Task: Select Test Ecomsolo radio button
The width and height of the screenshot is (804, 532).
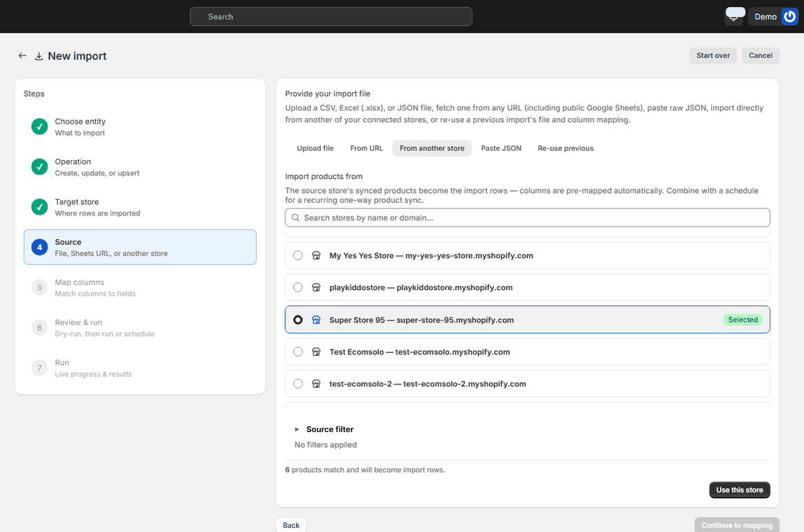Action: pyautogui.click(x=298, y=352)
